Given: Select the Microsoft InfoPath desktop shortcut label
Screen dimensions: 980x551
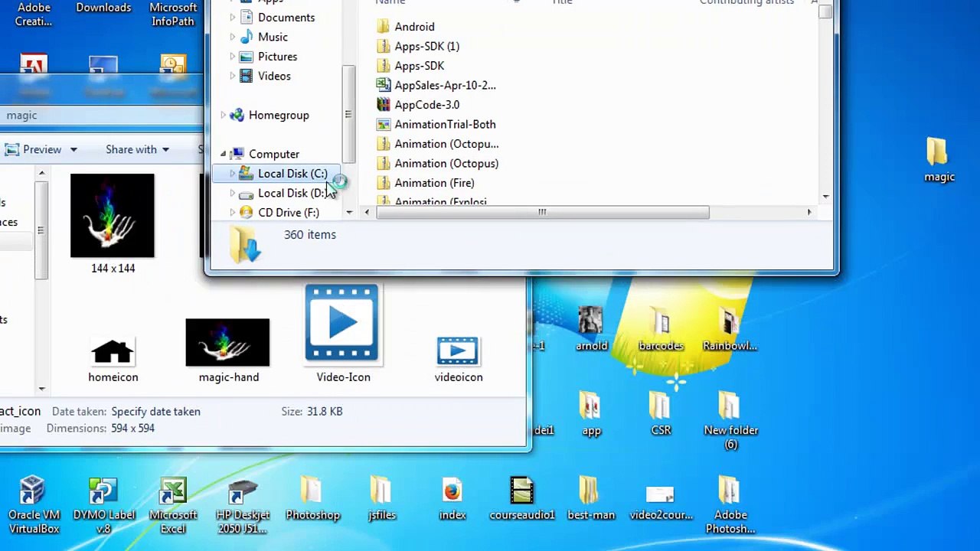Looking at the screenshot, I should pyautogui.click(x=173, y=14).
